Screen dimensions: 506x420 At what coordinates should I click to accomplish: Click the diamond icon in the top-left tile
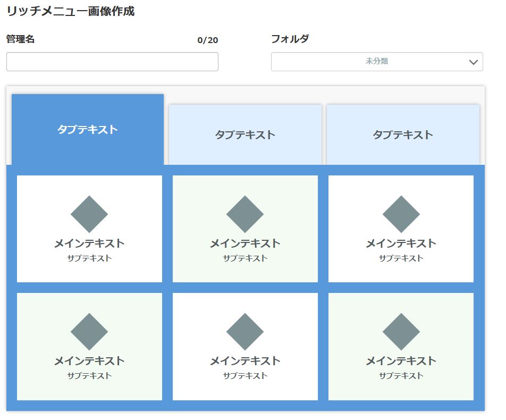pos(89,214)
